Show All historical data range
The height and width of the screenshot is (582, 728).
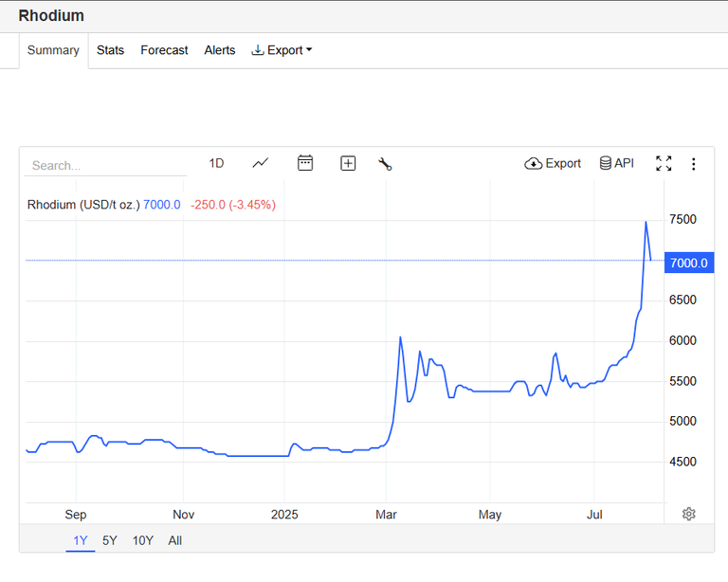click(175, 540)
